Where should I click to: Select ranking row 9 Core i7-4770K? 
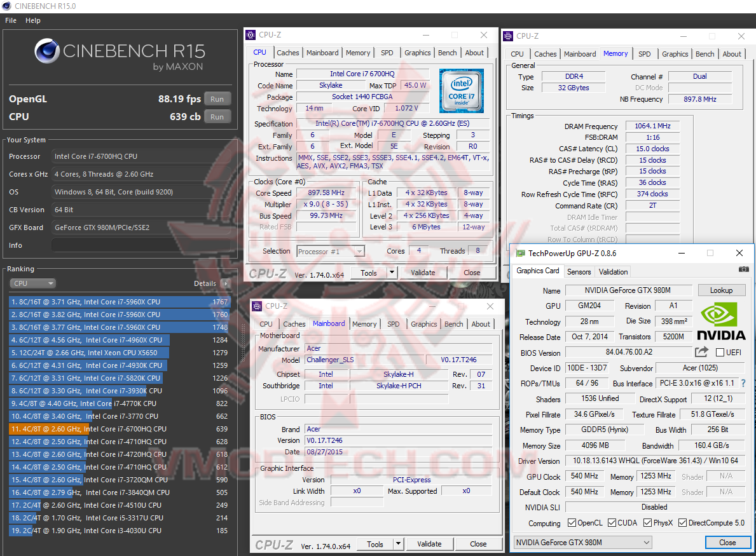click(119, 403)
